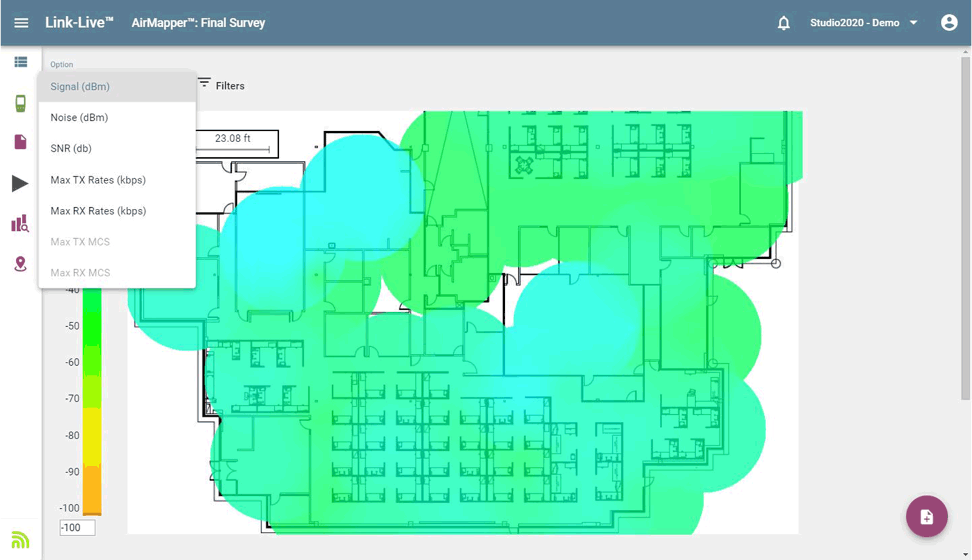Click the purple add document button
972x560 pixels.
click(926, 517)
